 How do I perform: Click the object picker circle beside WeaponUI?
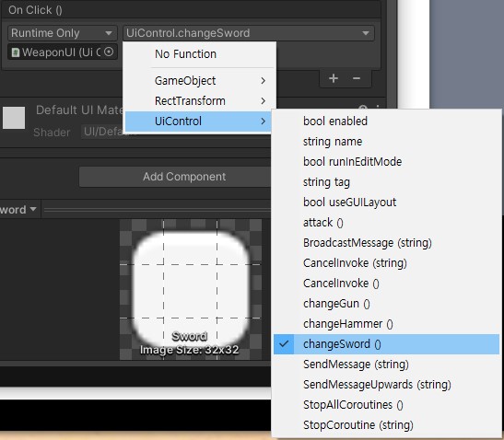tap(109, 52)
